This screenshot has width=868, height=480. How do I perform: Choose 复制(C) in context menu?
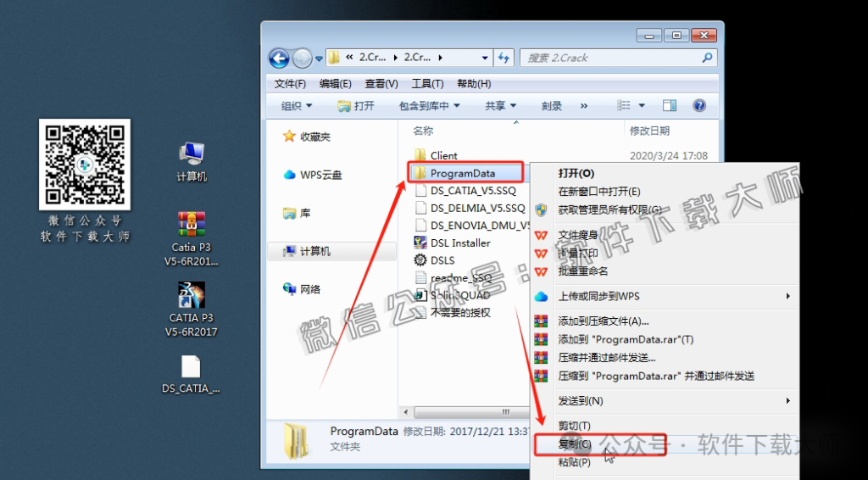[575, 444]
